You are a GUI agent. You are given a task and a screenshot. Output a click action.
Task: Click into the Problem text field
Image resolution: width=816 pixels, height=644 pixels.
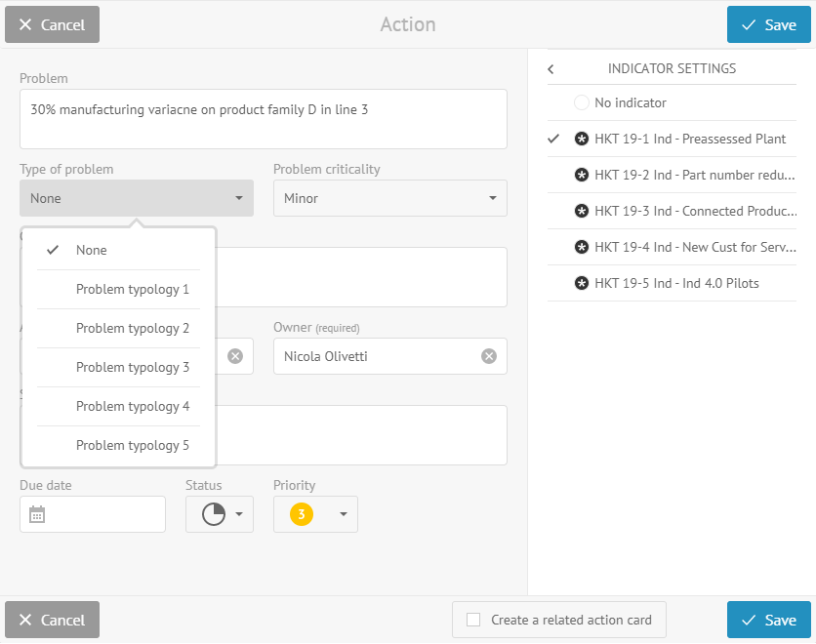pos(264,119)
